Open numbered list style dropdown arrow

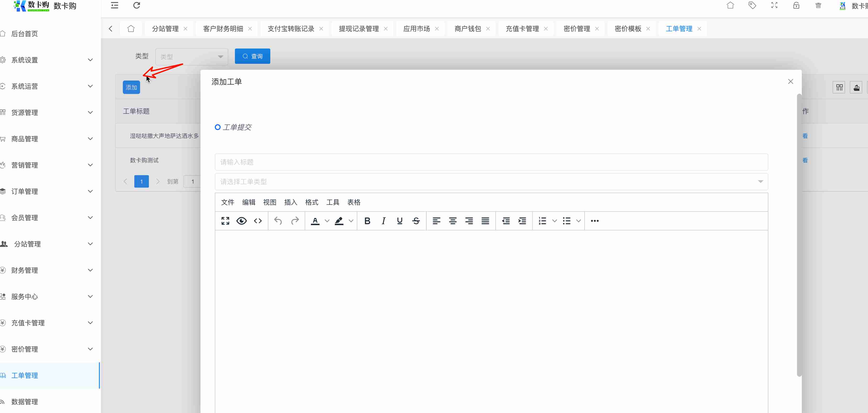pos(554,221)
